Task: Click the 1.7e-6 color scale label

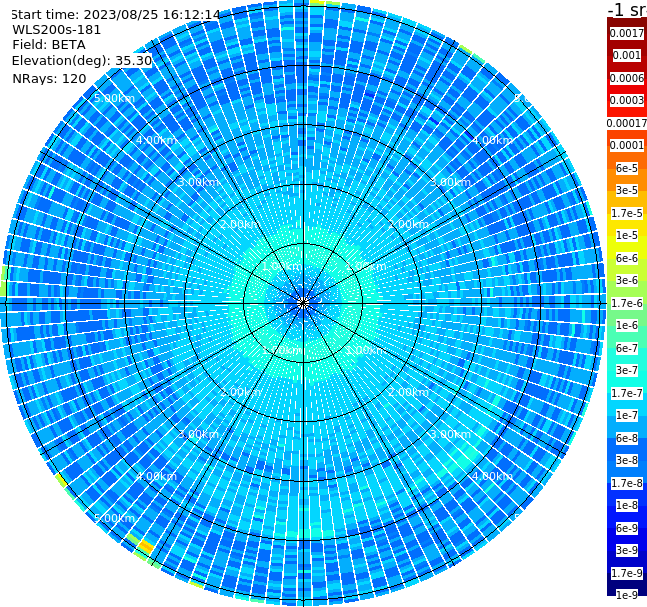Action: 626,303
